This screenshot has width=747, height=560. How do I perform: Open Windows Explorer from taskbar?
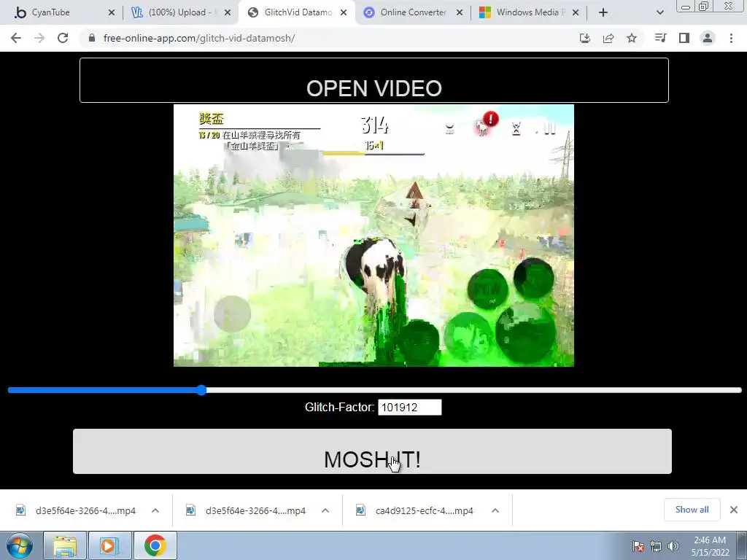click(x=65, y=545)
